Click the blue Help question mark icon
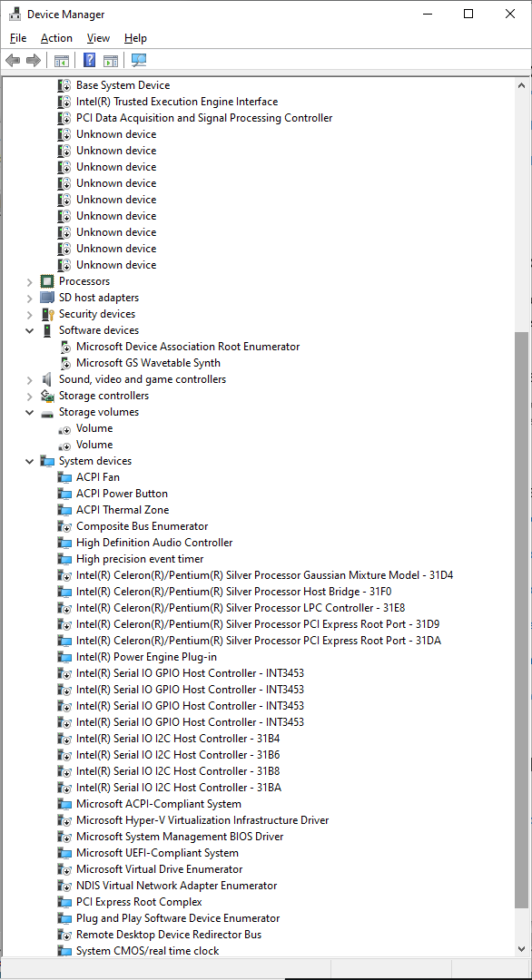532x980 pixels. 90,61
